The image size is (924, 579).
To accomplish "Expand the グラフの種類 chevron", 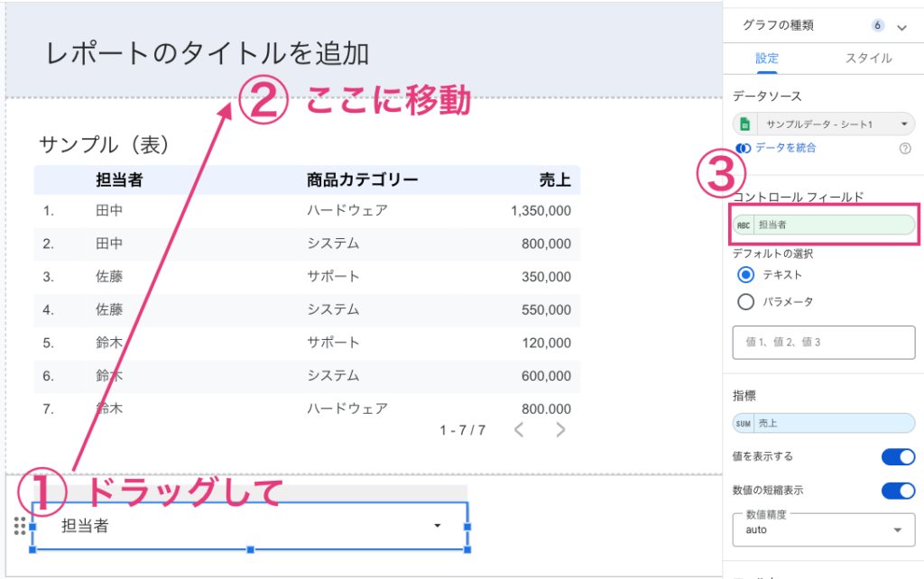I will [x=901, y=27].
